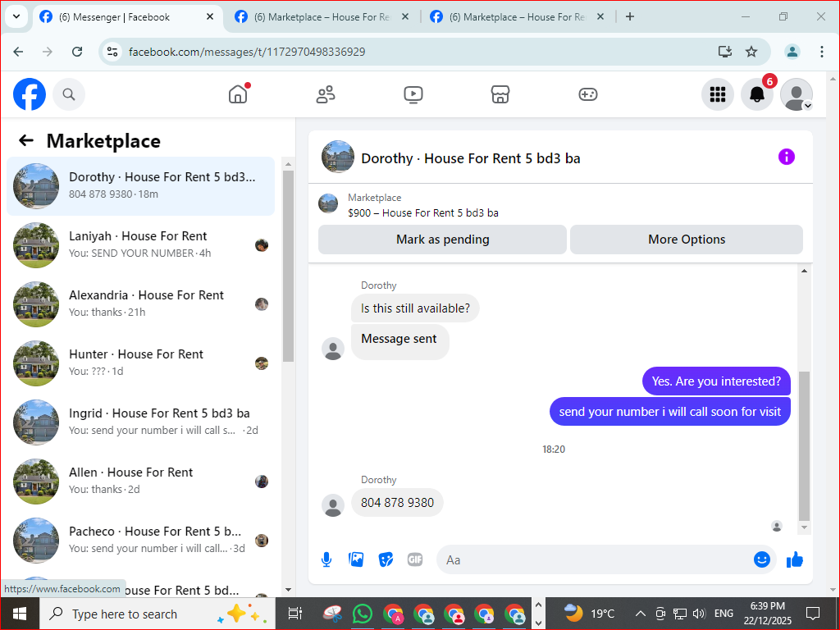Open the volume speaker tray icon

pos(699,614)
